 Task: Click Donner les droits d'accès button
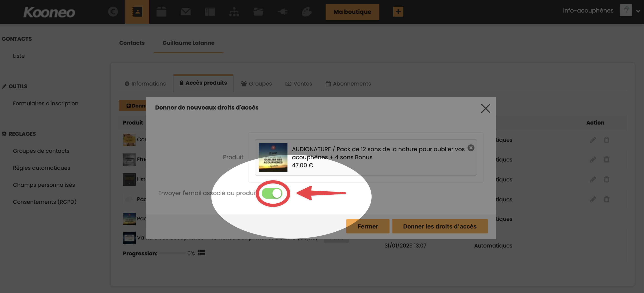(x=439, y=226)
